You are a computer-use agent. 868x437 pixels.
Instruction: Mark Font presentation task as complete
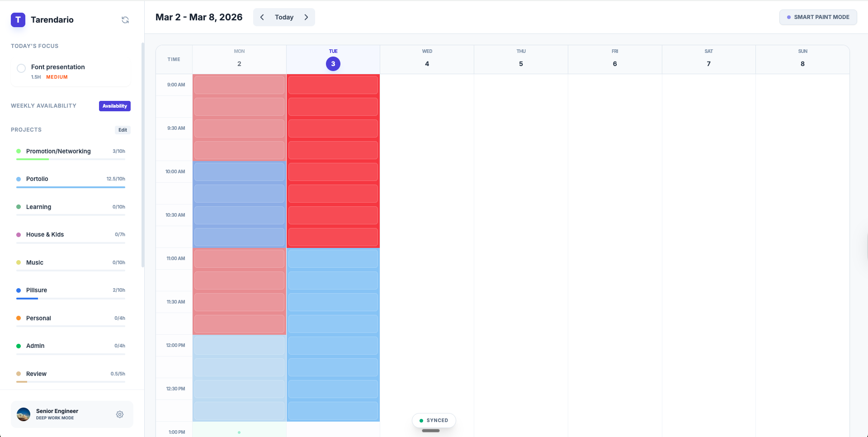[21, 68]
